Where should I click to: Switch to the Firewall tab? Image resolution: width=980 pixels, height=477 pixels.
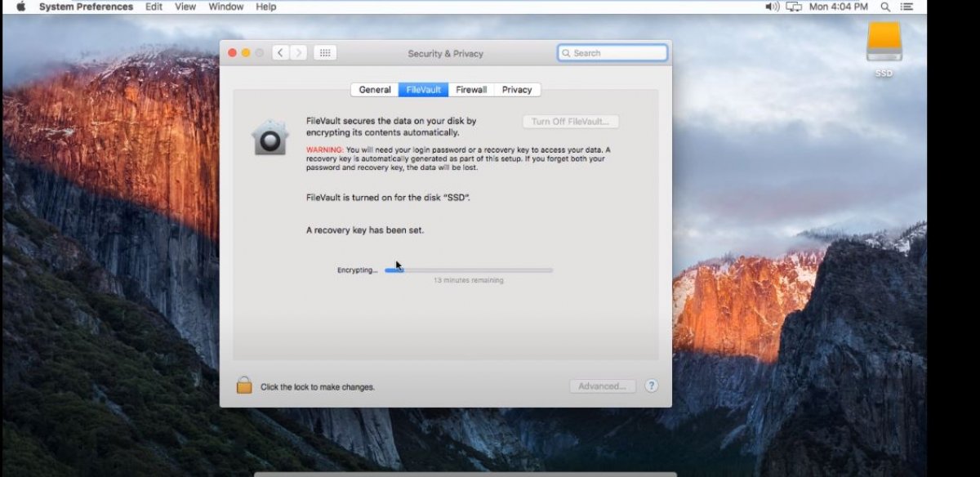470,89
